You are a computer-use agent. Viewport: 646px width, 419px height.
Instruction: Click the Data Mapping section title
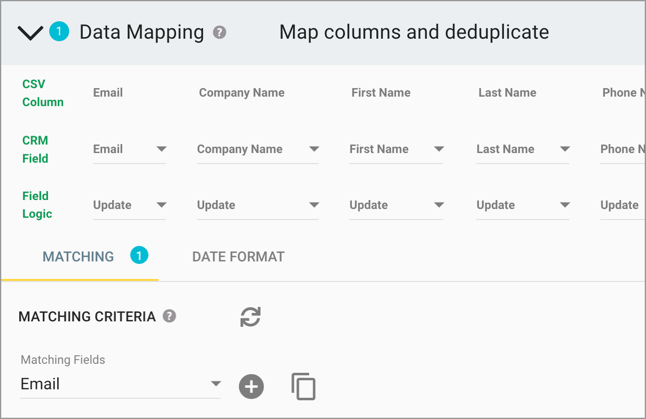[141, 32]
